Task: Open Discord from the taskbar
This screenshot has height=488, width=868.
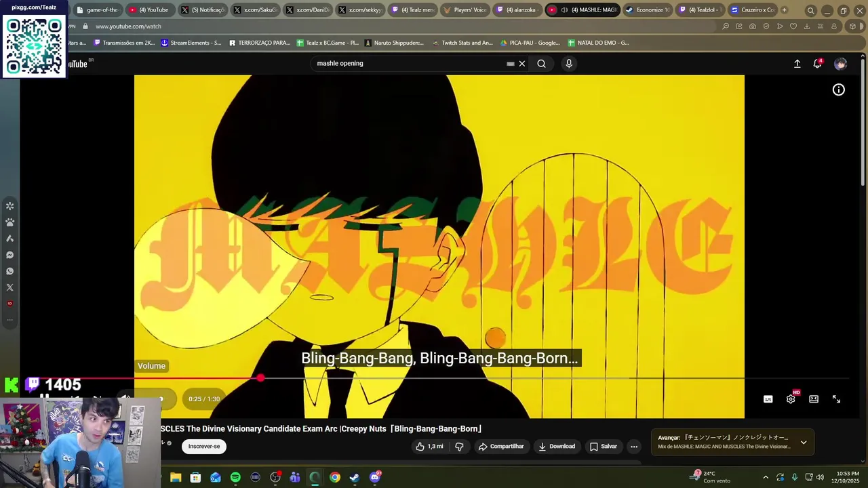Action: [375, 477]
